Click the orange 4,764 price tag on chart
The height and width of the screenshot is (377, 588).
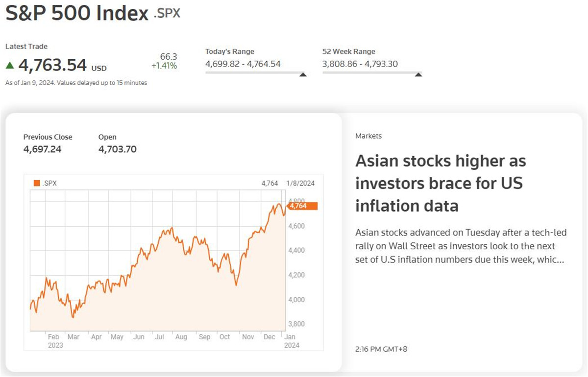click(302, 206)
